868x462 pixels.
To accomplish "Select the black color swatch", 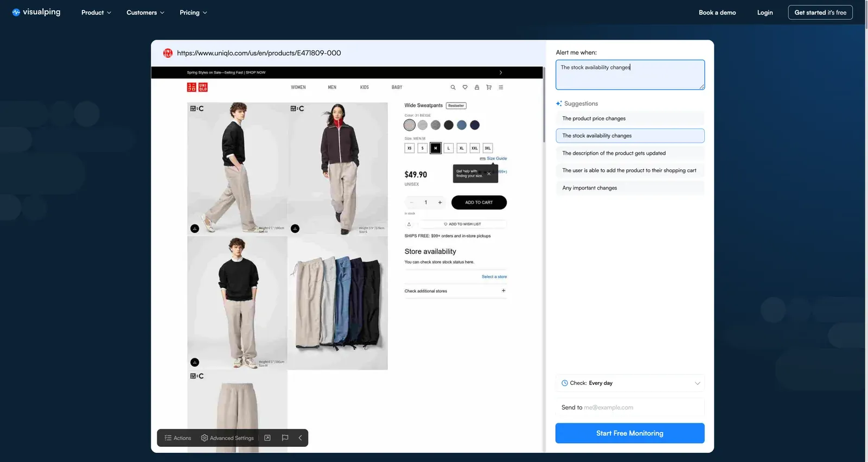I will tap(449, 125).
